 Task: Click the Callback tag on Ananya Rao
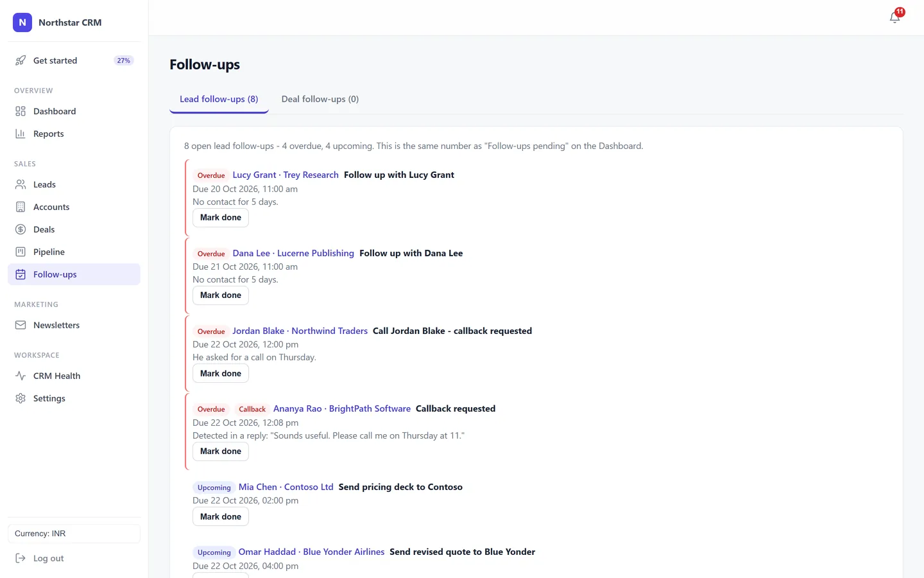pyautogui.click(x=252, y=409)
